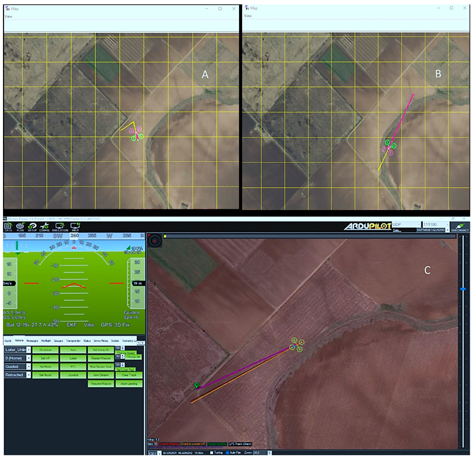
Task: Click the Arm/Disarm button
Action: coord(101,375)
